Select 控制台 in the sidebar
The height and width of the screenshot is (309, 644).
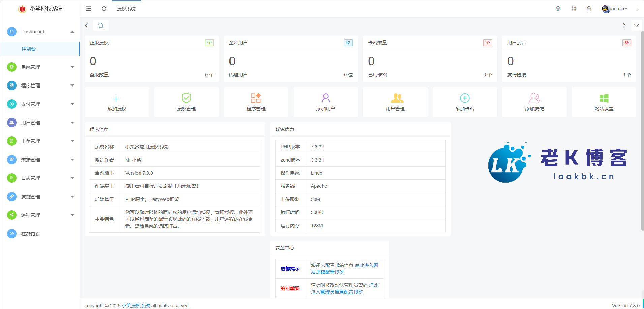pyautogui.click(x=40, y=49)
